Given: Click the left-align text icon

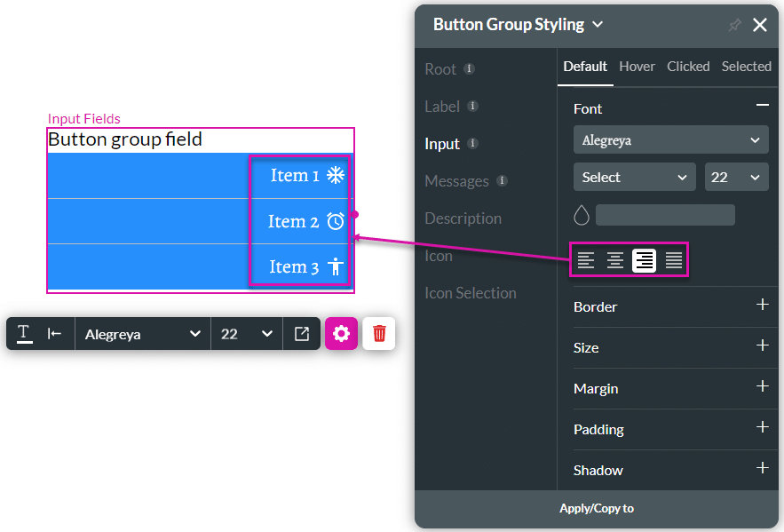Looking at the screenshot, I should point(585,260).
